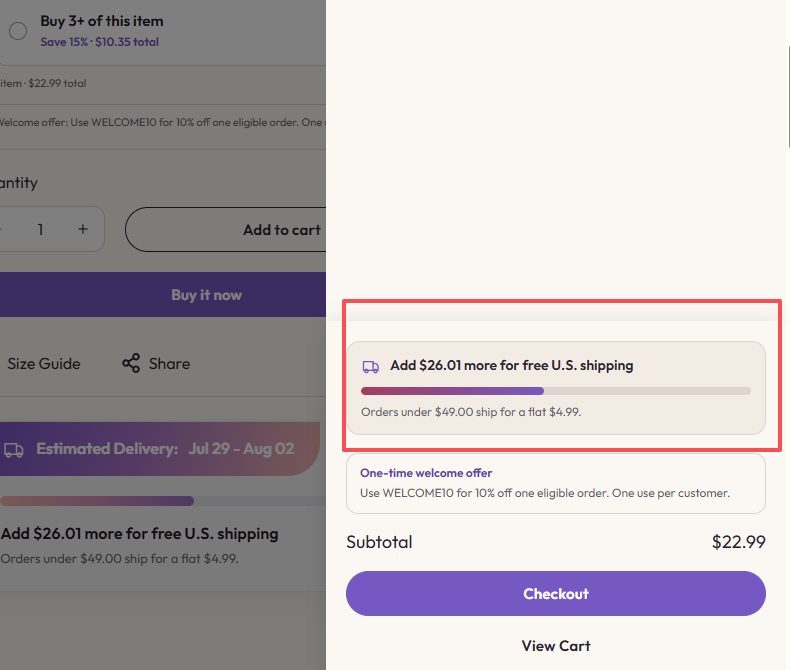Open the Size Guide

coord(44,364)
